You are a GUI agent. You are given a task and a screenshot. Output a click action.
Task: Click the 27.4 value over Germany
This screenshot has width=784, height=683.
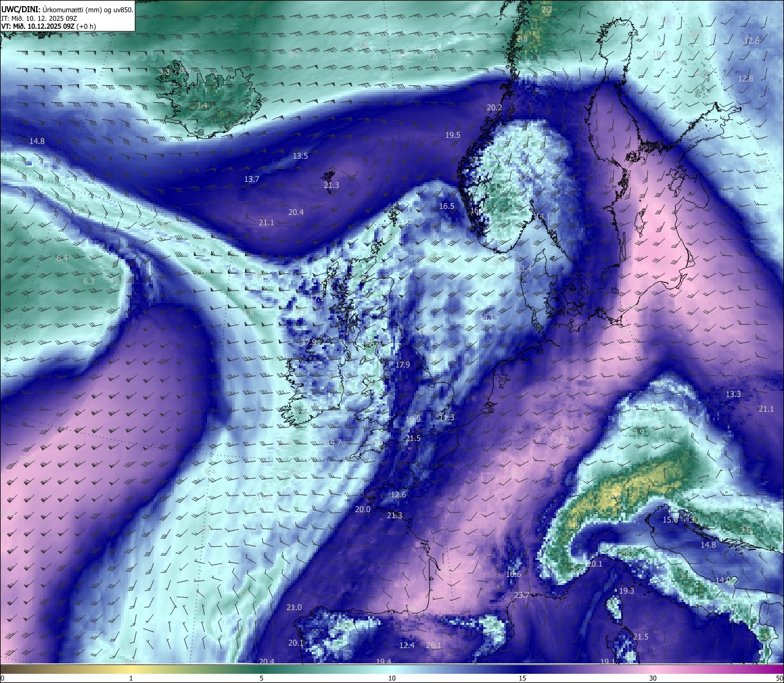point(562,440)
